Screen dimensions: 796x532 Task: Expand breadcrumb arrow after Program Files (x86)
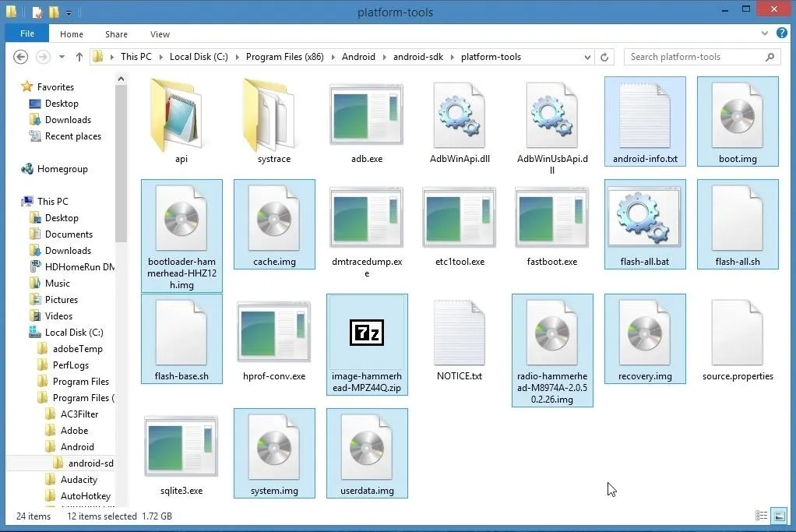[x=333, y=57]
